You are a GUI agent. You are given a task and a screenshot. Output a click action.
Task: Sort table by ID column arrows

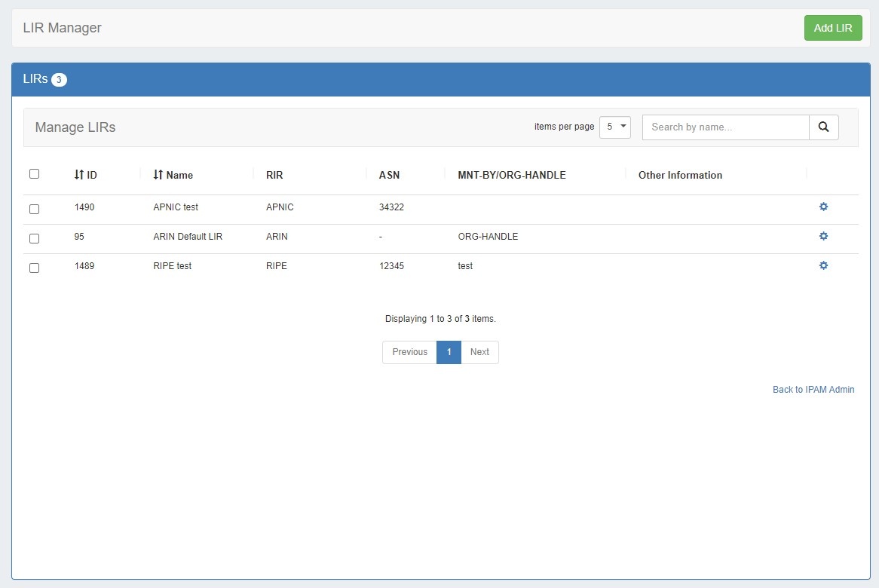(79, 175)
